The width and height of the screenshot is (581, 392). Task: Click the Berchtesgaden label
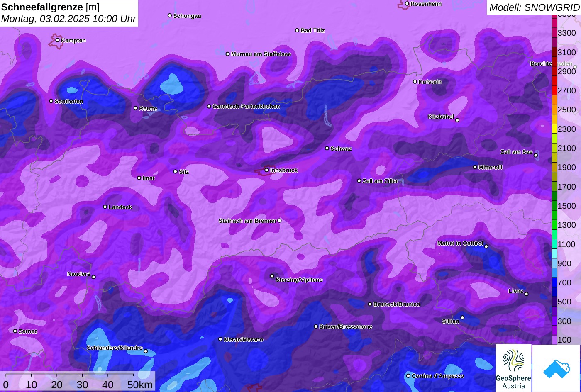pos(551,64)
